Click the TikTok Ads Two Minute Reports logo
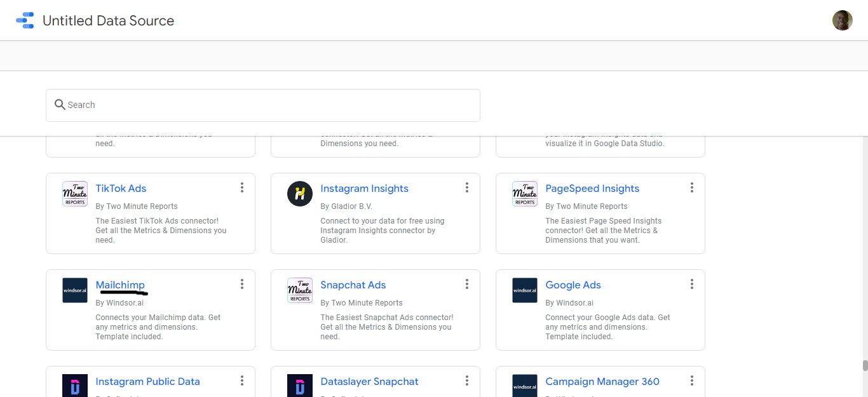 click(75, 194)
